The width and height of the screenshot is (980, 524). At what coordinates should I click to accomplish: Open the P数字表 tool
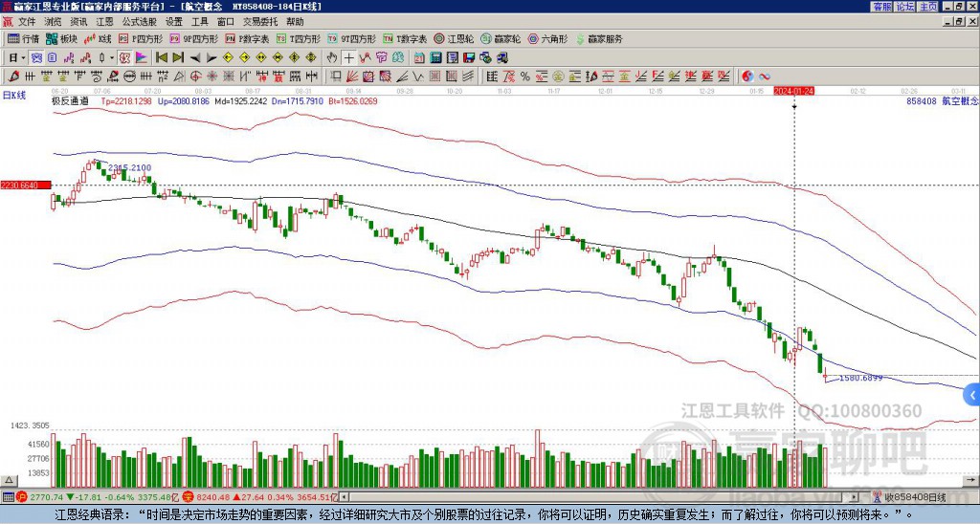[x=247, y=38]
